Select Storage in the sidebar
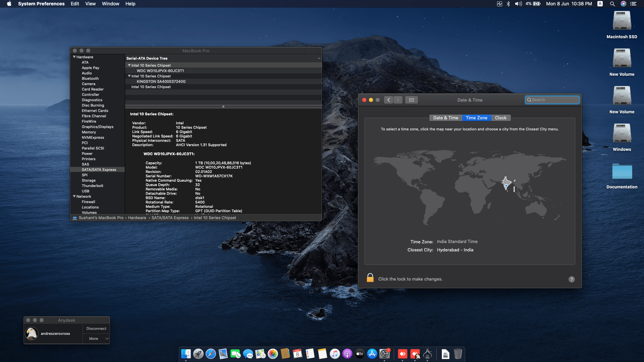 coord(89,180)
